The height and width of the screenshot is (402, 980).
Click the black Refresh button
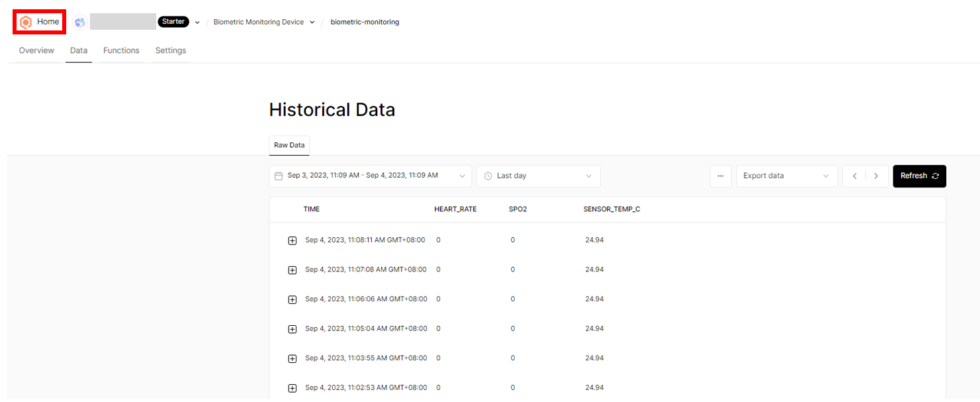pos(919,176)
